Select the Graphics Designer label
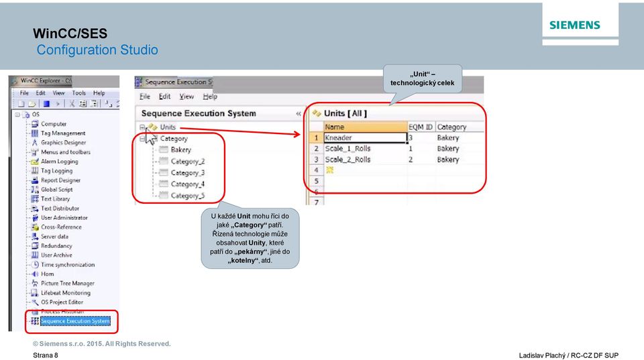 (x=64, y=142)
